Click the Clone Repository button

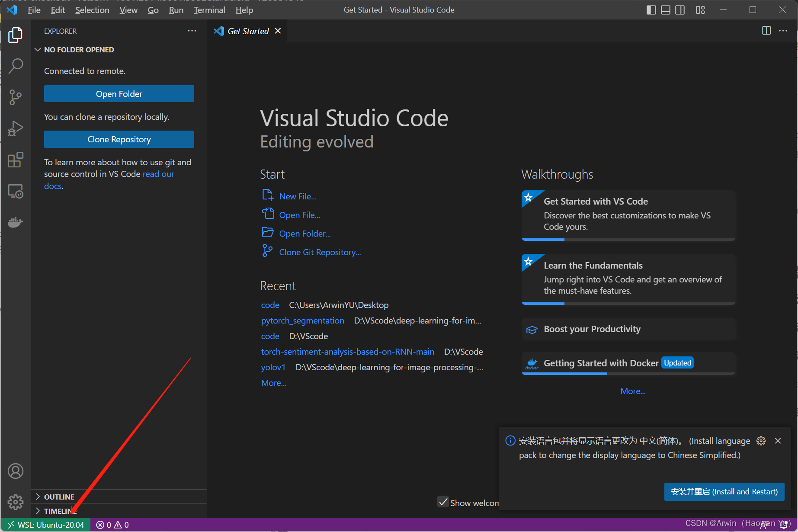point(119,139)
